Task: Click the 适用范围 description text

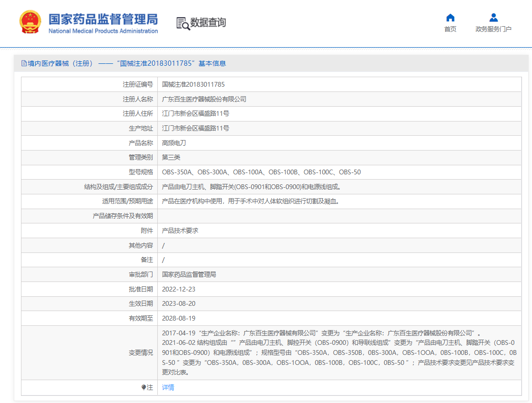Action: (250, 201)
